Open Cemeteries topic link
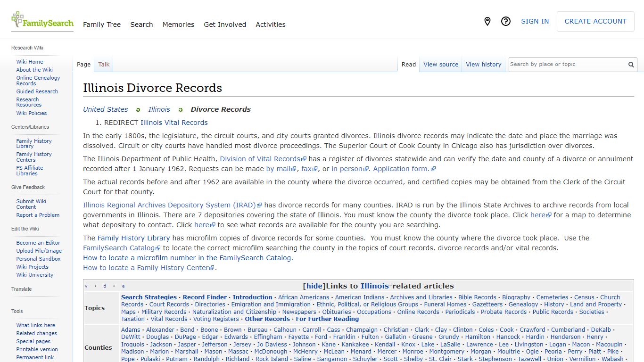This screenshot has height=362, width=644. pyautogui.click(x=552, y=297)
